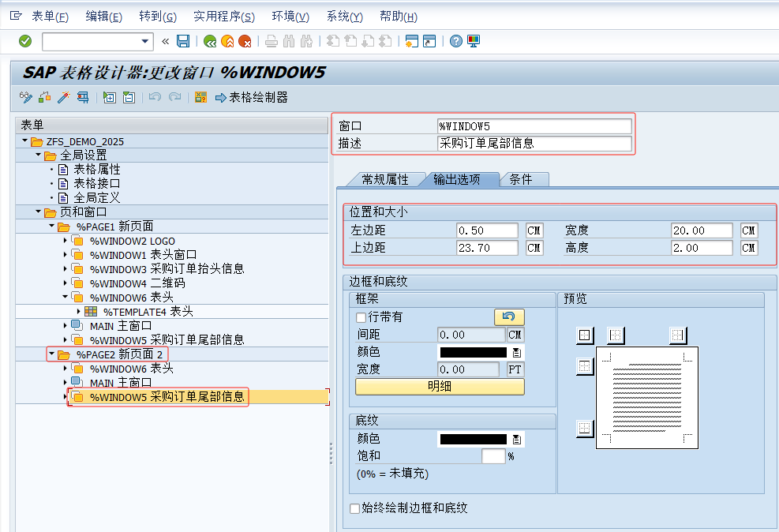Screen dimensions: 779x532
Task: Click the orange Exit icon
Action: coord(227,41)
